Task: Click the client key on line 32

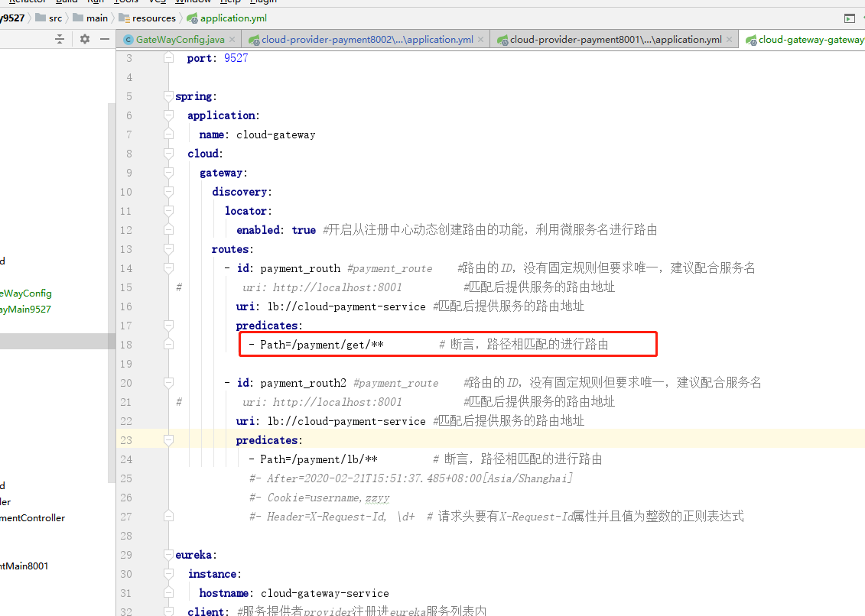Action: pos(207,611)
